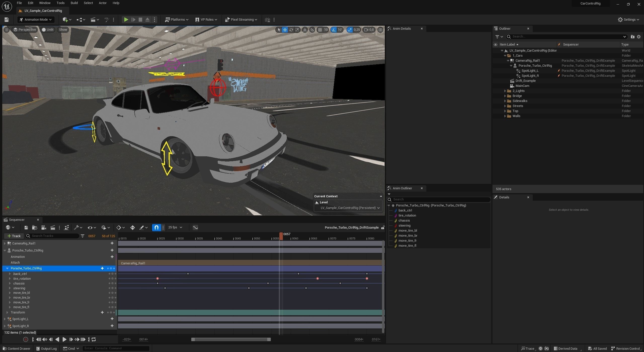Click the Sequencer record button
Image resolution: width=644 pixels, height=352 pixels.
(25, 339)
